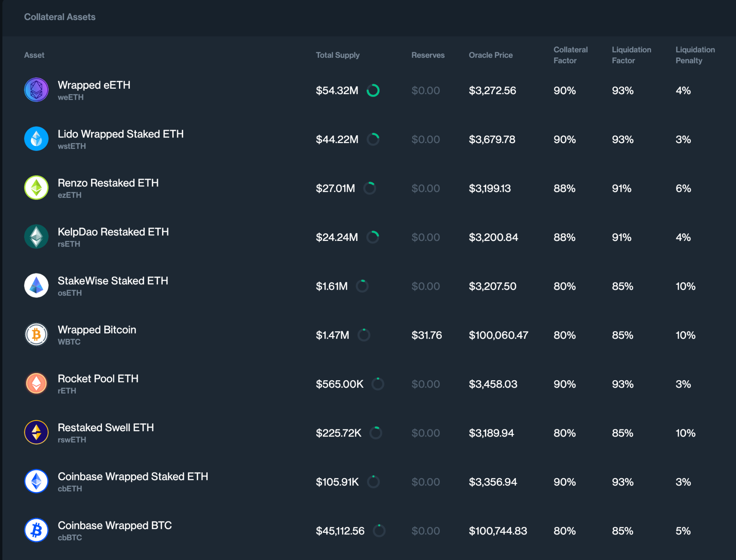Click the $1.61M total supply value

coord(332,286)
